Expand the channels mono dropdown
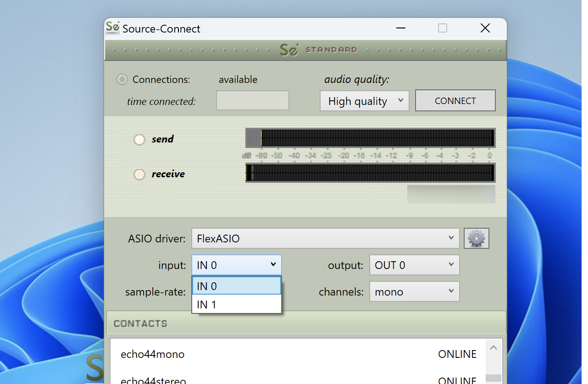The height and width of the screenshot is (384, 588). coord(414,292)
